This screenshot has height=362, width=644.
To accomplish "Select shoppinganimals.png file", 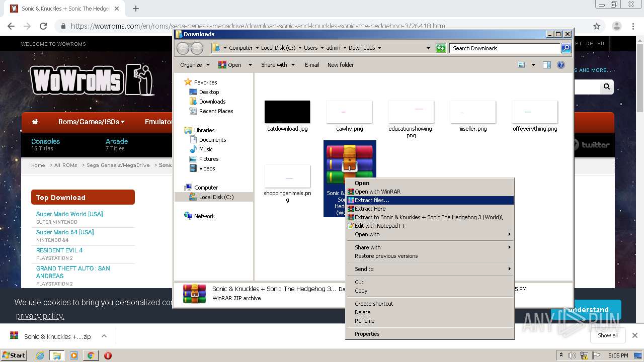I will [287, 184].
